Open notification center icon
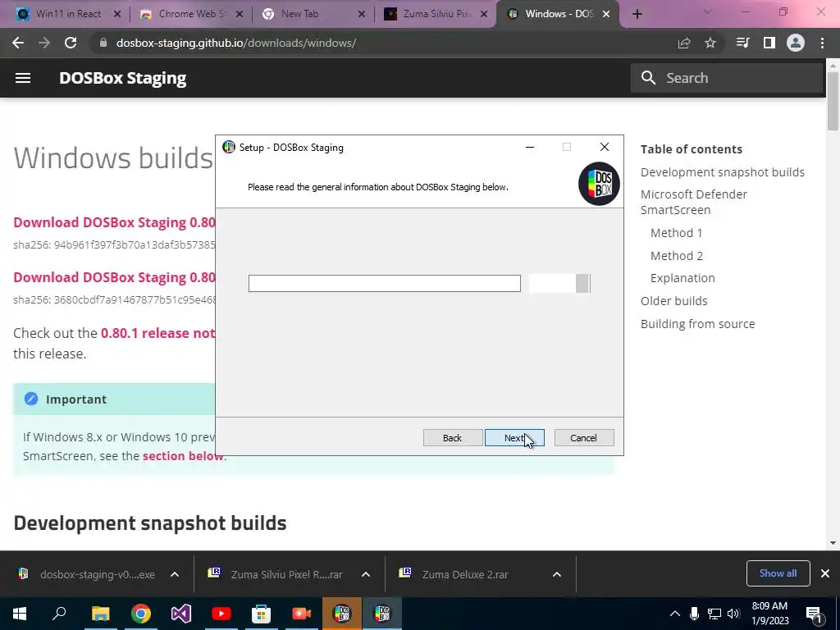The image size is (840, 630). coord(815,614)
